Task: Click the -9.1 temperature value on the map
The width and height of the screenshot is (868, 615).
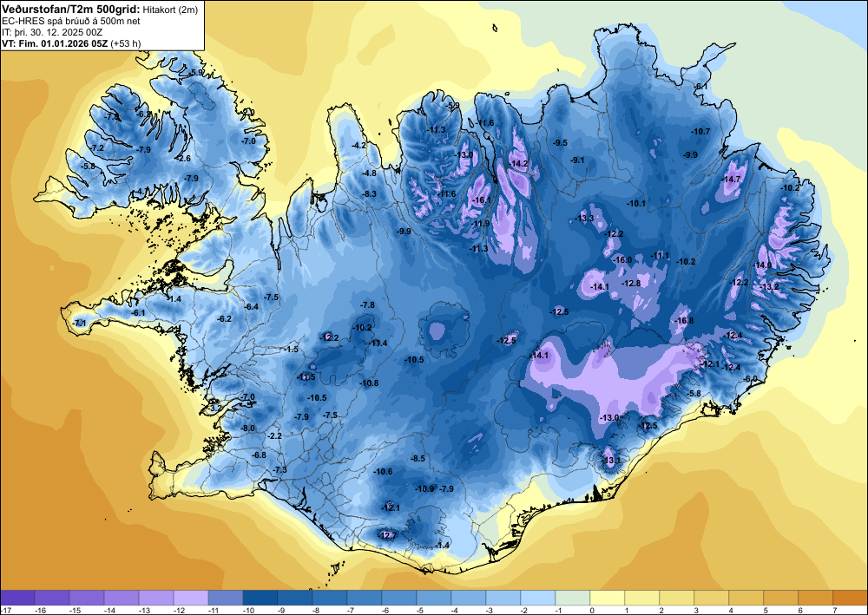Action: click(x=577, y=160)
